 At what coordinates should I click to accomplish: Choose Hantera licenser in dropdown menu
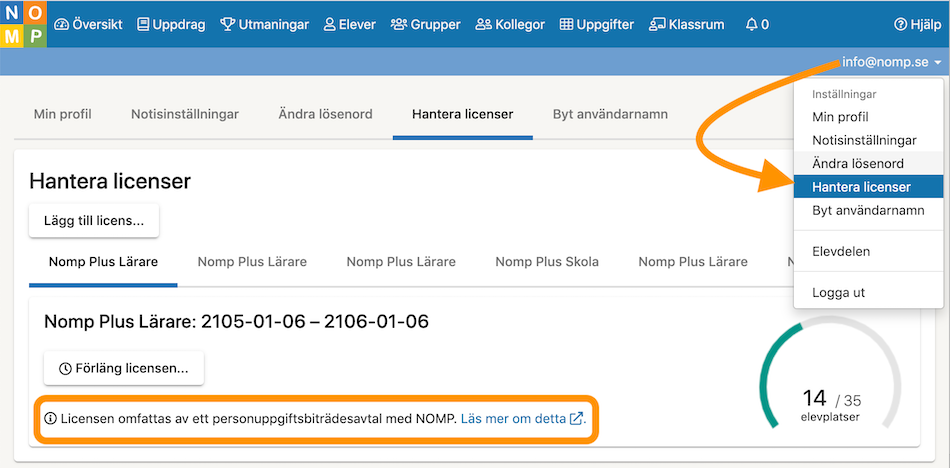pos(868,187)
